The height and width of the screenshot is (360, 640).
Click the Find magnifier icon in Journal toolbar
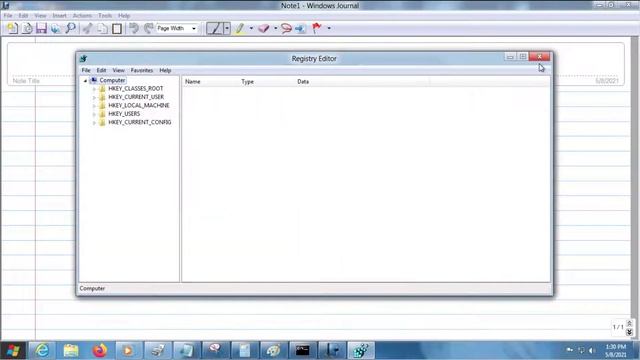pos(71,28)
